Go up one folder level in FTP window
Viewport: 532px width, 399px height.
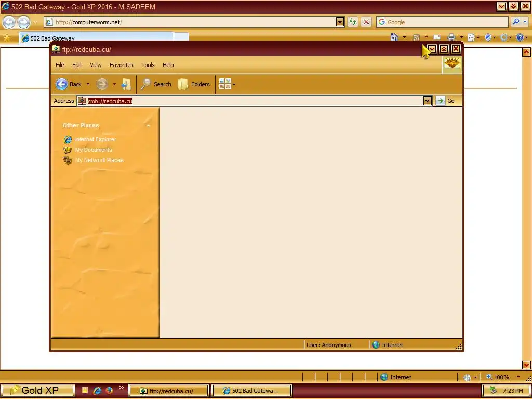[126, 84]
